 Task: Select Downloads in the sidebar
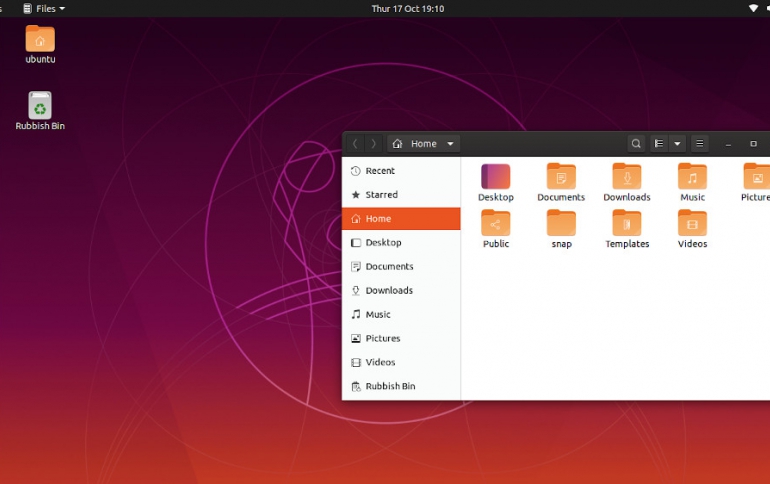pyautogui.click(x=401, y=291)
